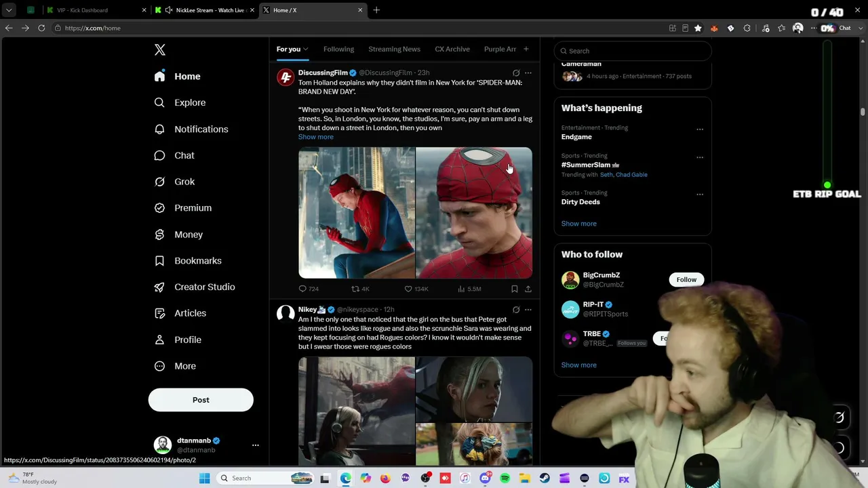Image resolution: width=868 pixels, height=488 pixels.
Task: Open more options for Dirty Deeds trend
Action: click(700, 194)
